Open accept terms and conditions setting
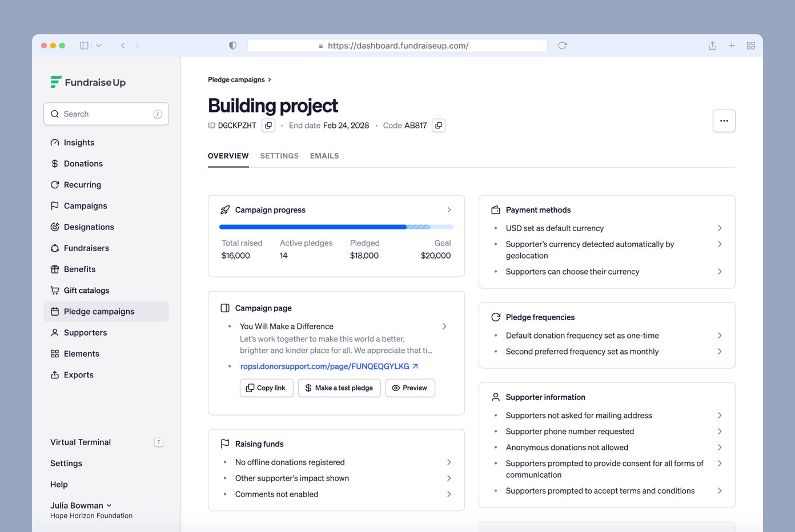Screen dimensions: 795x532 tap(607, 491)
